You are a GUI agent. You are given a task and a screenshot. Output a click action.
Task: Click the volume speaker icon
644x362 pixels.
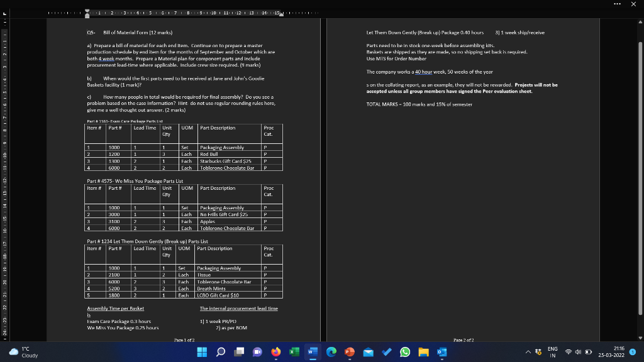pyautogui.click(x=579, y=352)
